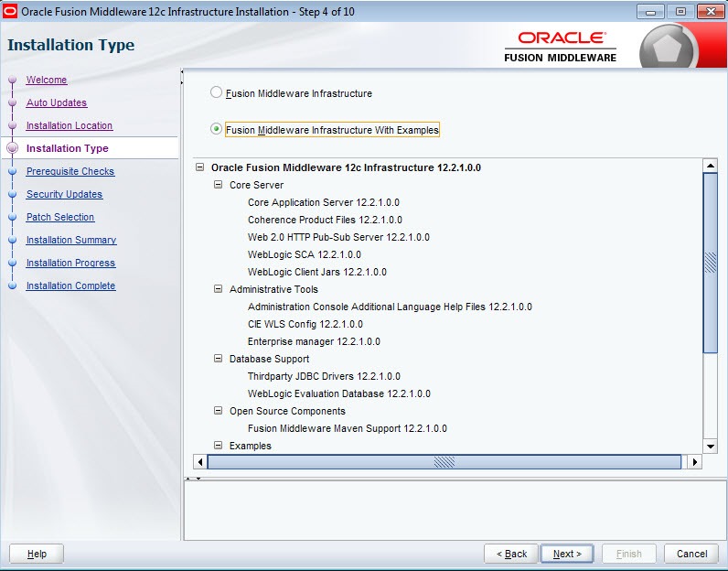Open the Auto Updates step
This screenshot has height=571, width=728.
pyautogui.click(x=57, y=102)
